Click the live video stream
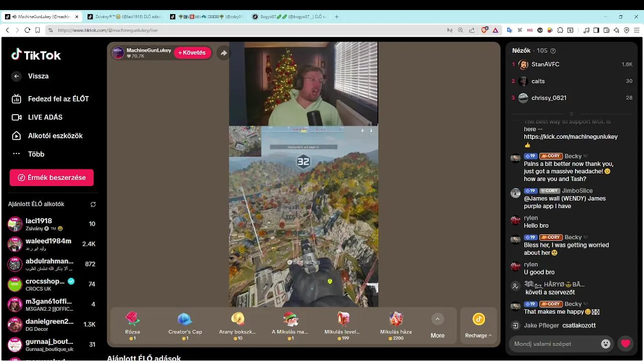This screenshot has width=644, height=362. [303, 174]
